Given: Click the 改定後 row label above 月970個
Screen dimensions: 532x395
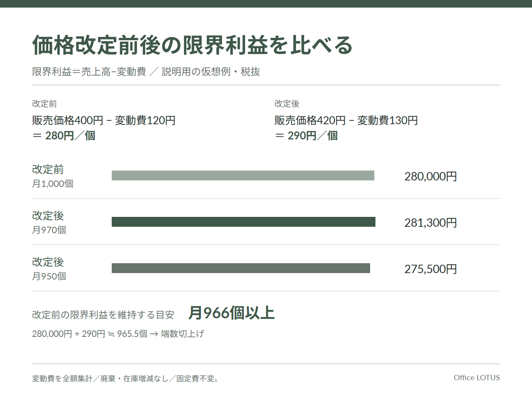Looking at the screenshot, I should tap(48, 216).
